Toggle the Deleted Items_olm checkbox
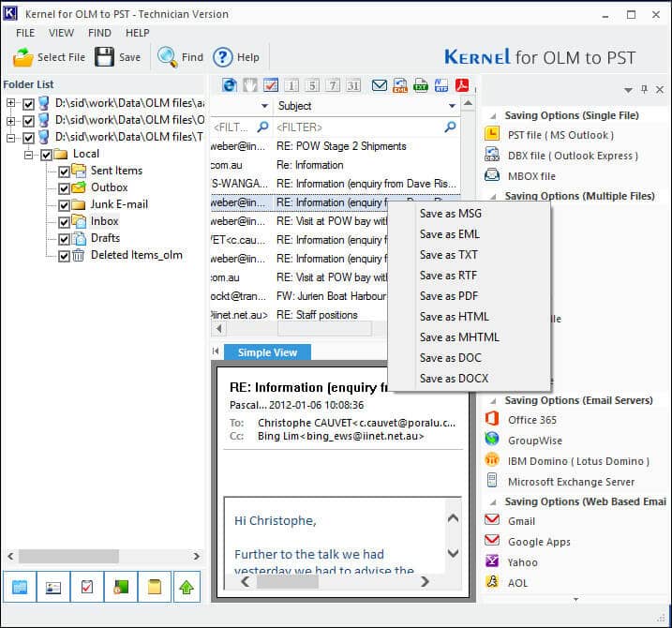 click(64, 256)
